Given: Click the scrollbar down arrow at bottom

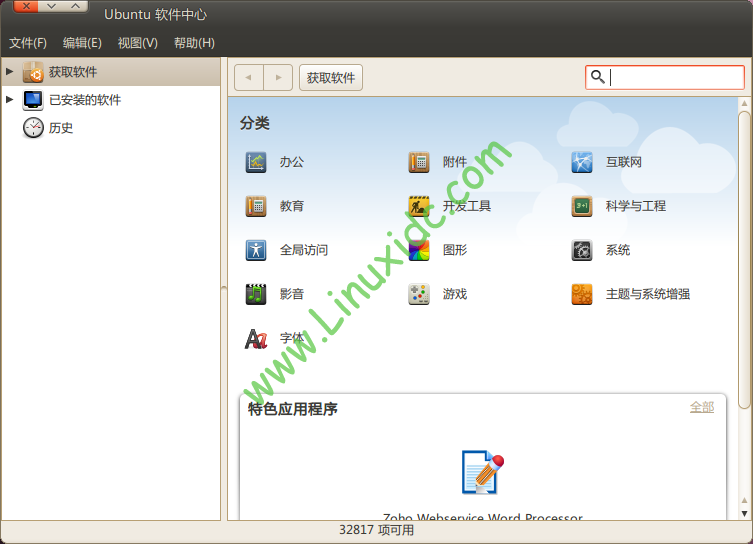Looking at the screenshot, I should (744, 513).
